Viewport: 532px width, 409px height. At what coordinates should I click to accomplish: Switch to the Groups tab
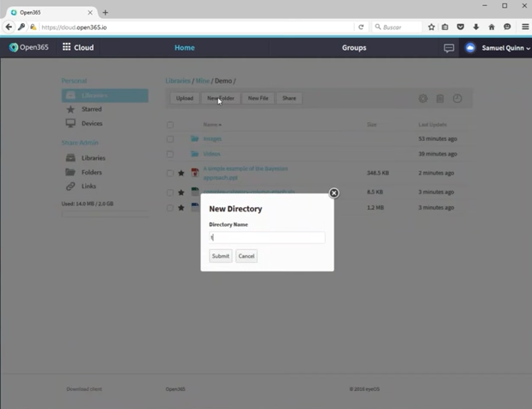pyautogui.click(x=354, y=48)
